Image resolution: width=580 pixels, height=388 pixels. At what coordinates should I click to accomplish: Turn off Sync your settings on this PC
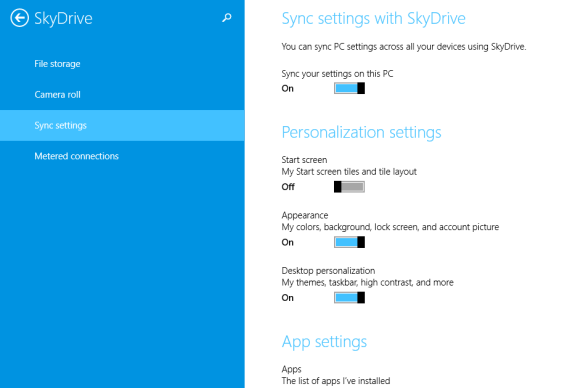click(x=349, y=88)
